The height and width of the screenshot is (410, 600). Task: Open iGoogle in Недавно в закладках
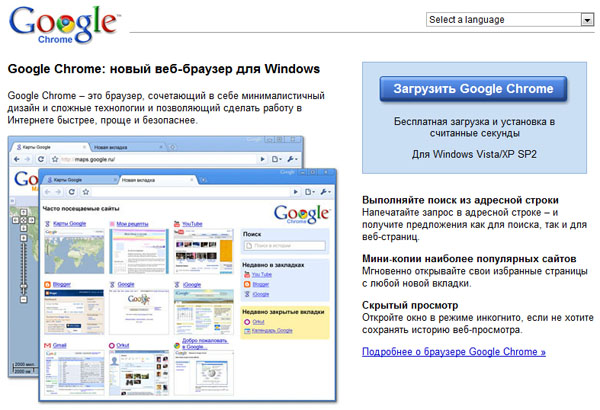(x=261, y=294)
